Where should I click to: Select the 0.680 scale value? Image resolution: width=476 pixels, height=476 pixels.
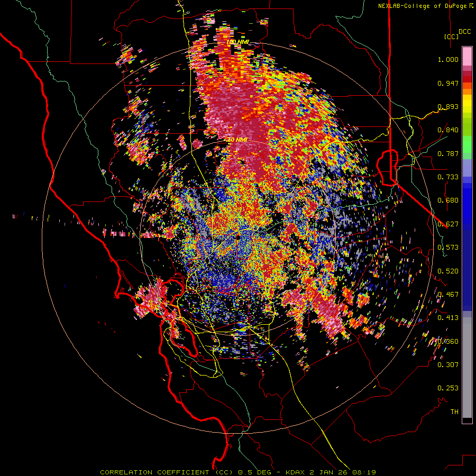coord(448,200)
